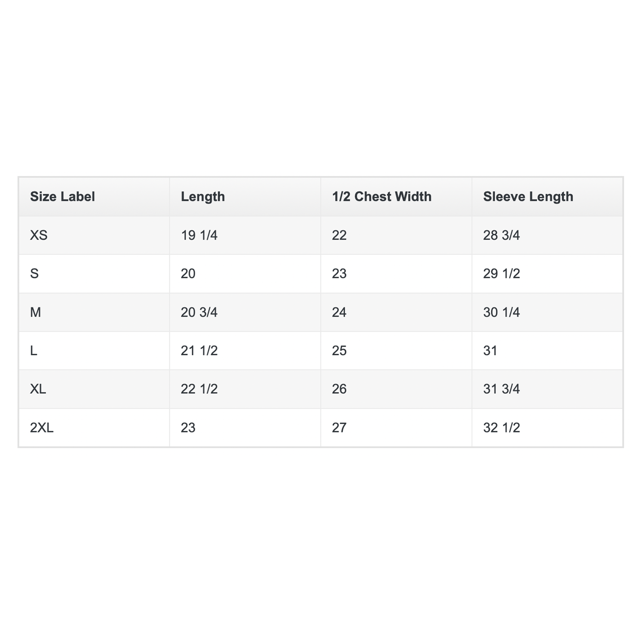Click the 20 3/4 length value
Image resolution: width=644 pixels, height=644 pixels.
tap(199, 312)
